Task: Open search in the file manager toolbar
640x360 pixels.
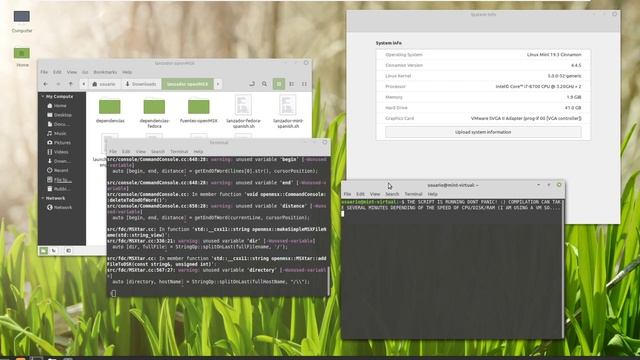Action: [264, 84]
